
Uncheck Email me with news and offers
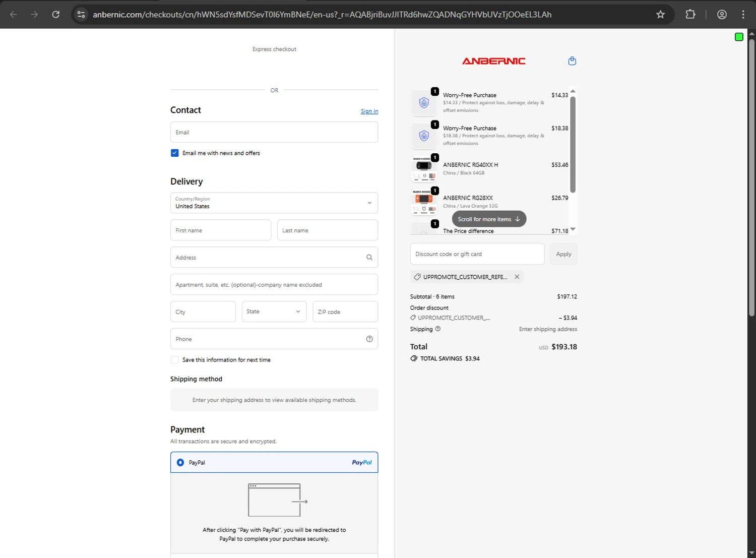[x=175, y=153]
